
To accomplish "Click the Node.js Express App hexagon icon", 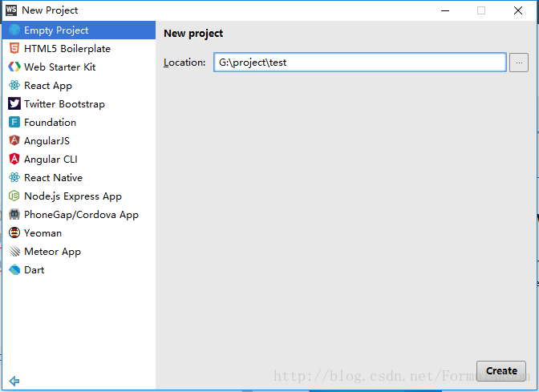I will [x=14, y=196].
